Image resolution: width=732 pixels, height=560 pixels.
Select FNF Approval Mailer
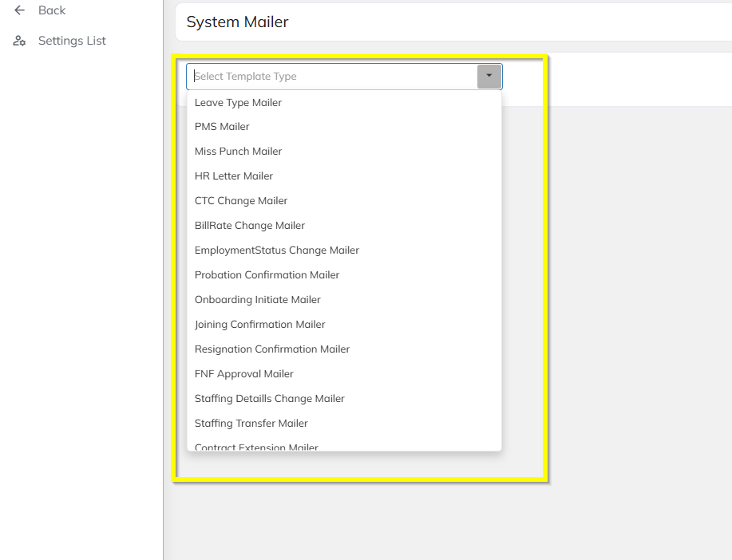click(344, 374)
